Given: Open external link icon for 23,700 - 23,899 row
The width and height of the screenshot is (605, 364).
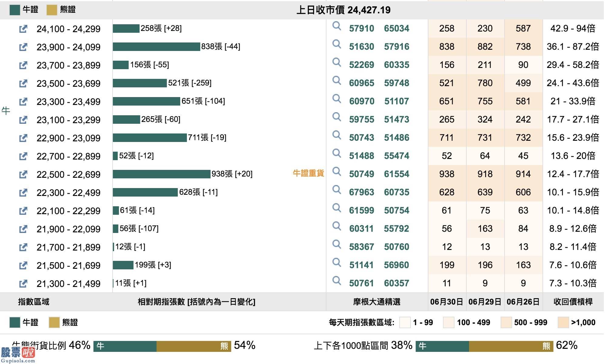Looking at the screenshot, I should pos(23,65).
